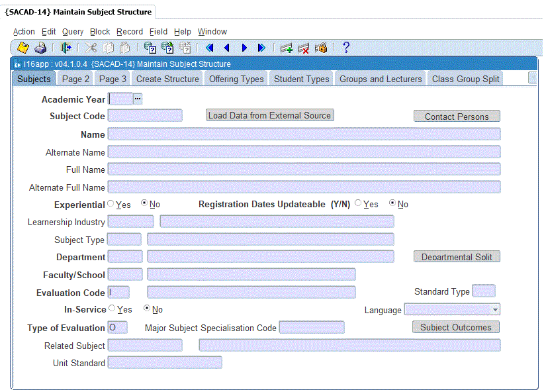Open the Window menu
Viewport: 544px width, 392px height.
click(x=212, y=32)
